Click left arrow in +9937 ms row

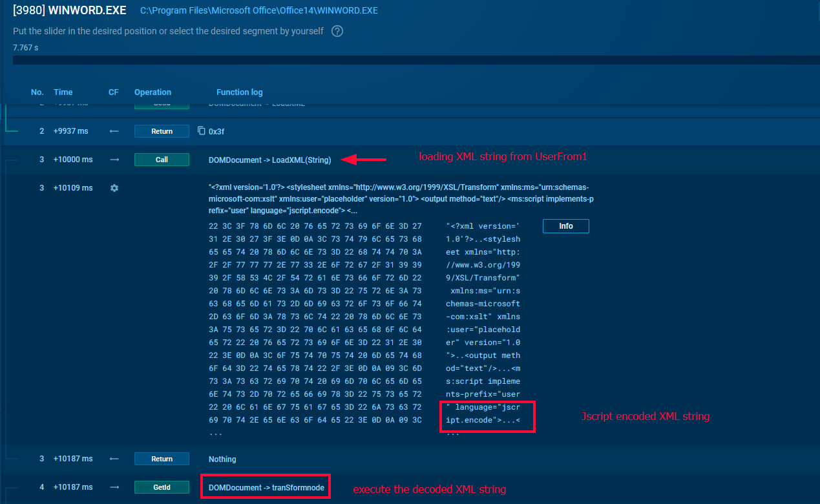pos(114,131)
